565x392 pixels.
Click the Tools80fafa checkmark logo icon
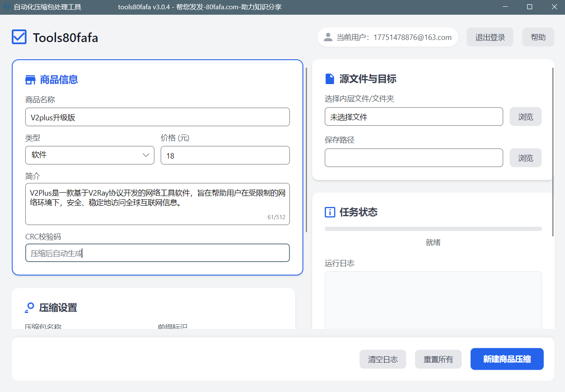[x=19, y=37]
